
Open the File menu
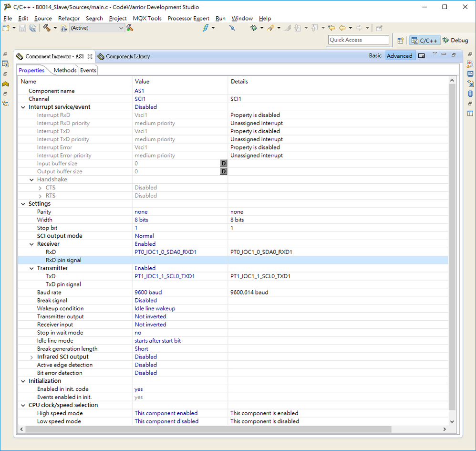tap(8, 18)
